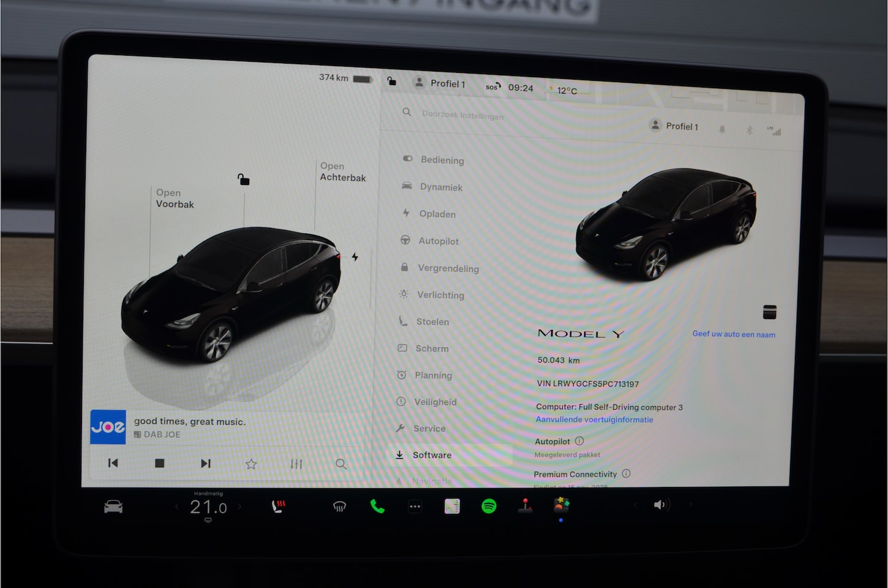Turn on the seat heater icon
The width and height of the screenshot is (888, 588).
pyautogui.click(x=279, y=507)
